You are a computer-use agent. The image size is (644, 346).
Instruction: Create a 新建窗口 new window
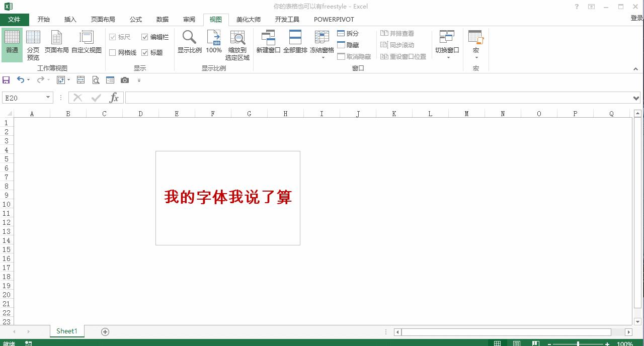pos(268,43)
